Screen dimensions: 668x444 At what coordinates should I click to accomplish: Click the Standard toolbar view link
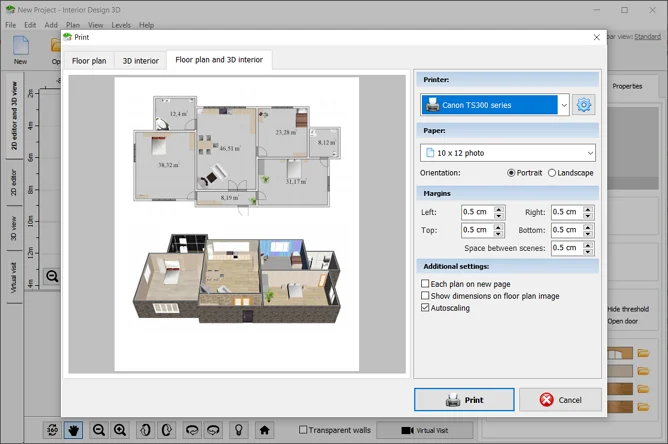click(x=648, y=37)
